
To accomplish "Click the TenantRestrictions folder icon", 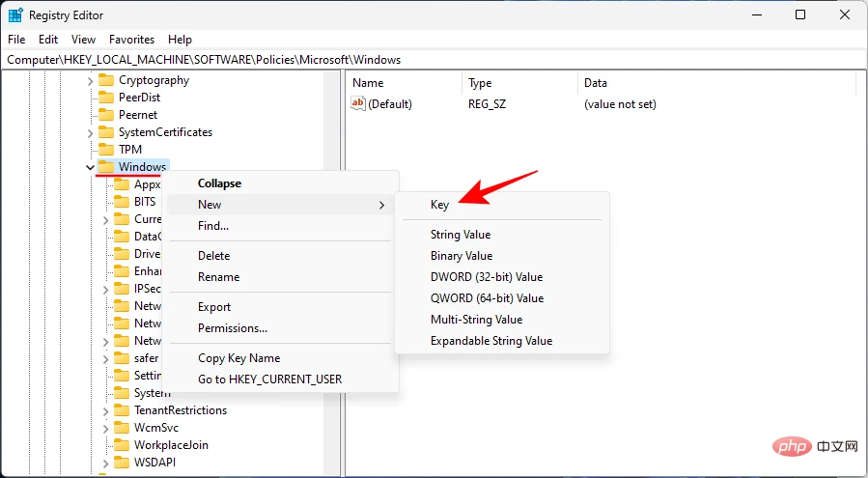I will tap(122, 410).
